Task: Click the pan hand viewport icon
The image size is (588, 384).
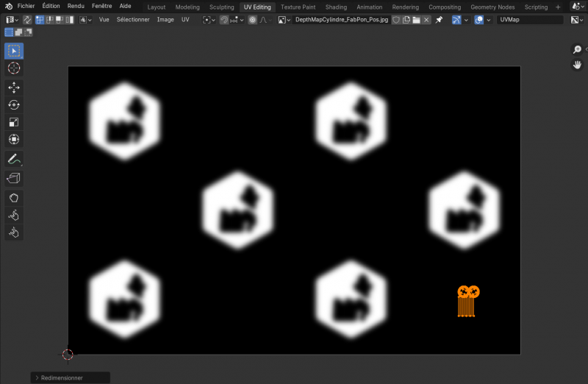Action: tap(578, 65)
